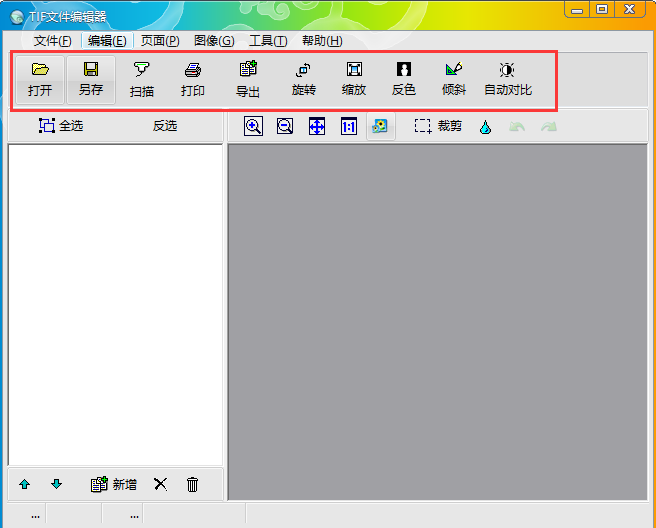Remove selected page with X icon
This screenshot has width=656, height=528.
(x=160, y=484)
